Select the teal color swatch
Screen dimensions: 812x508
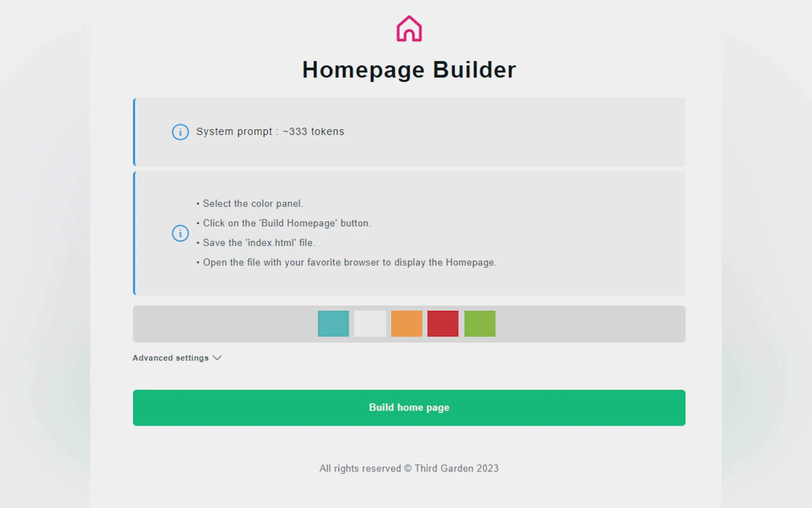tap(333, 323)
